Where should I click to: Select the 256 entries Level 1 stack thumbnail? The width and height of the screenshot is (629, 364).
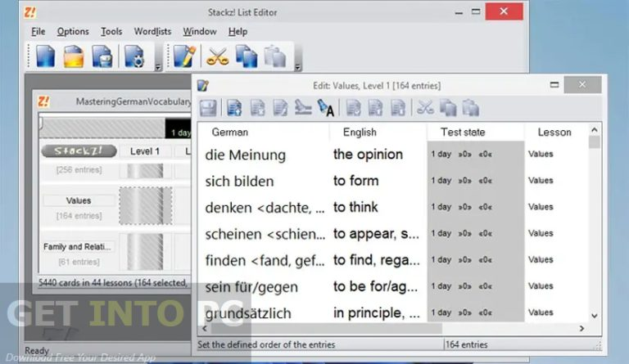145,171
